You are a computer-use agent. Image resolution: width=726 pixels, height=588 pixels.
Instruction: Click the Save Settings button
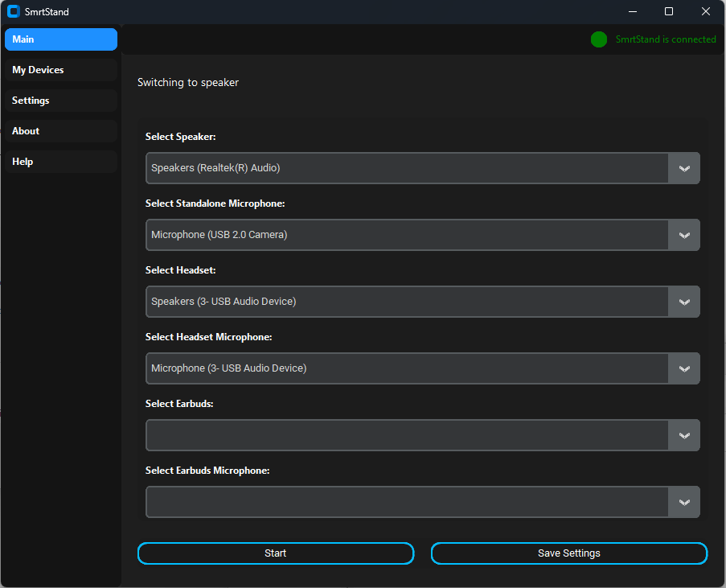pos(569,553)
